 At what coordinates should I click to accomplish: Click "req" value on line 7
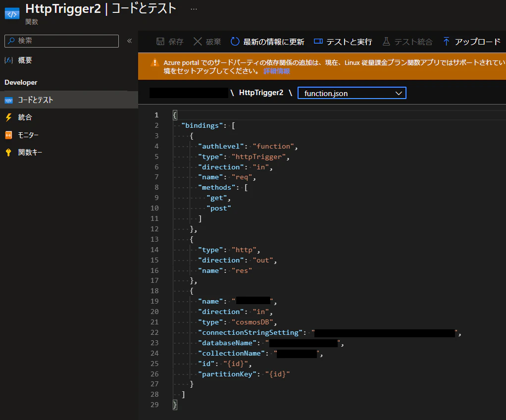tap(242, 177)
